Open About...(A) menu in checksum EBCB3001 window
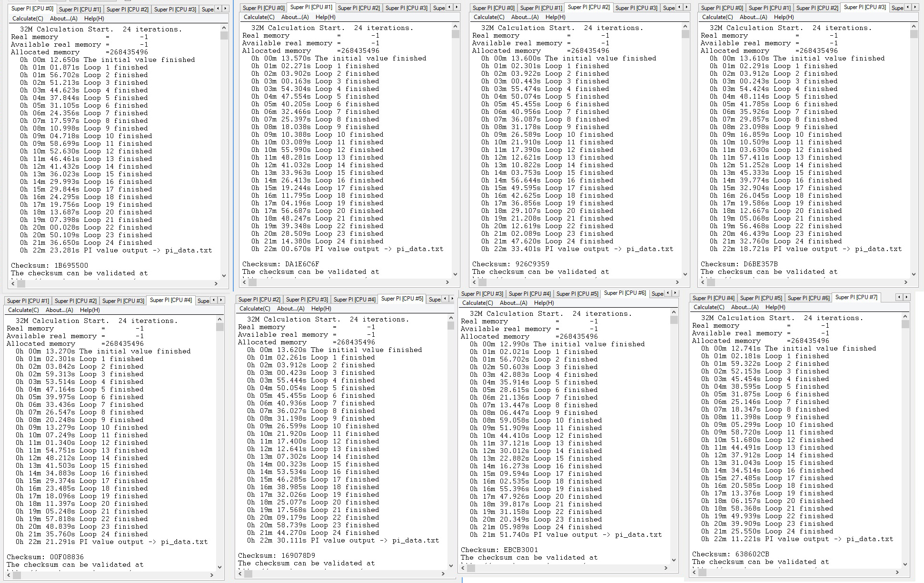924x583 pixels. pos(513,303)
